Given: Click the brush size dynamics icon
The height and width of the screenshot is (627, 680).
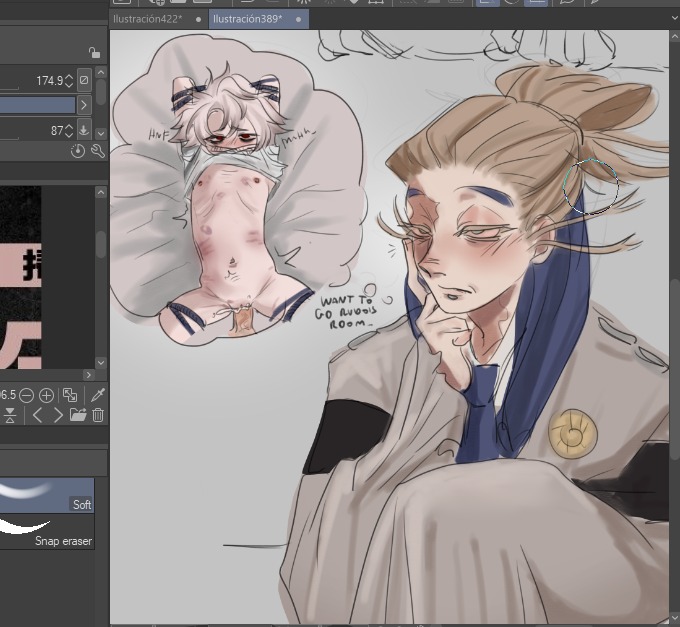Looking at the screenshot, I should click(x=84, y=80).
